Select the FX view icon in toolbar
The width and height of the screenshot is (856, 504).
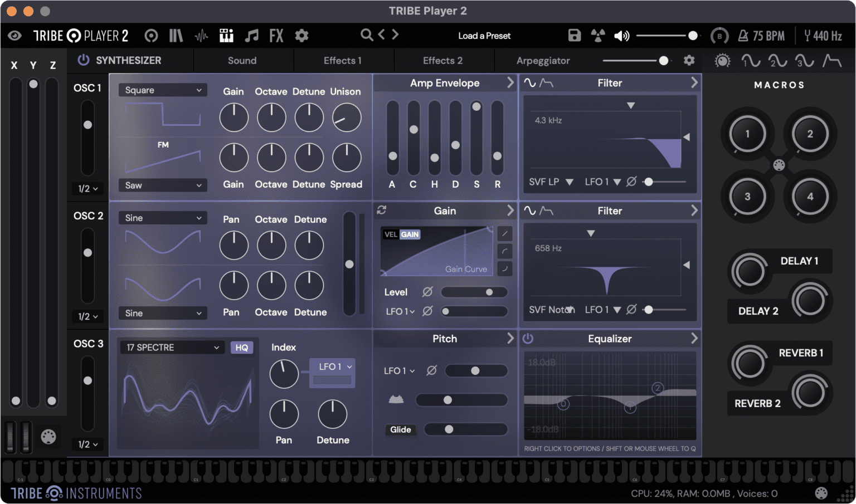tap(276, 35)
